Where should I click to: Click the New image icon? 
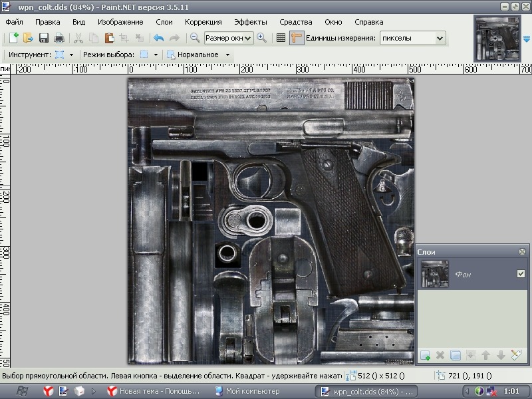[x=13, y=38]
